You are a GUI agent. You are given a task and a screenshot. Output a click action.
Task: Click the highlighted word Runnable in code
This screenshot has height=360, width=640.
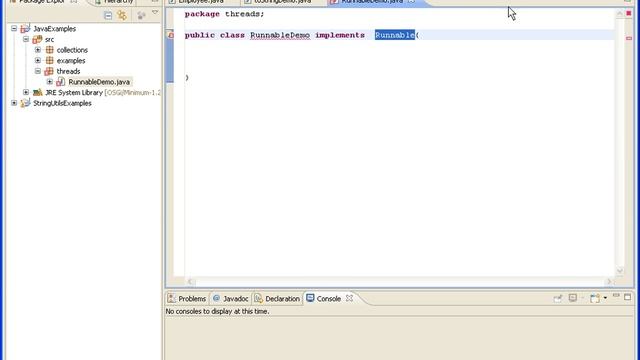click(x=395, y=35)
